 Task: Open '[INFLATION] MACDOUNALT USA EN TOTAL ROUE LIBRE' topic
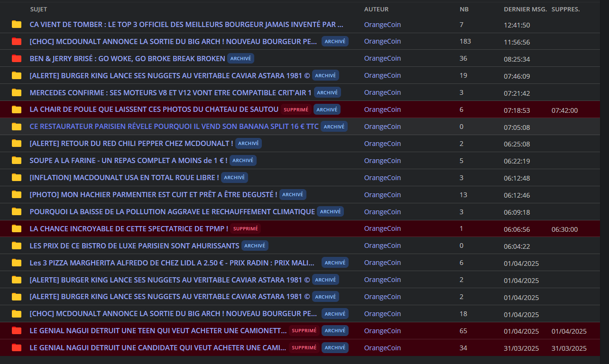coord(124,178)
